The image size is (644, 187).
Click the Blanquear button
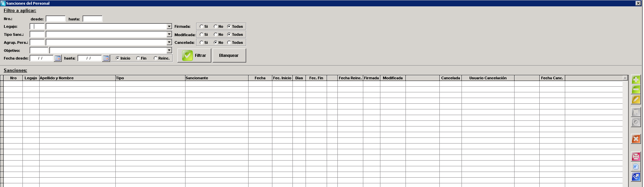tap(229, 56)
